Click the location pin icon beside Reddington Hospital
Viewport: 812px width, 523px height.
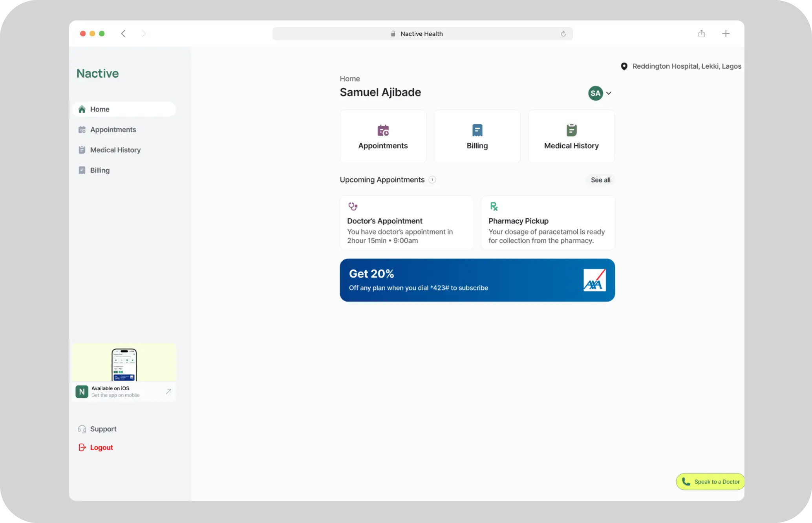(624, 66)
